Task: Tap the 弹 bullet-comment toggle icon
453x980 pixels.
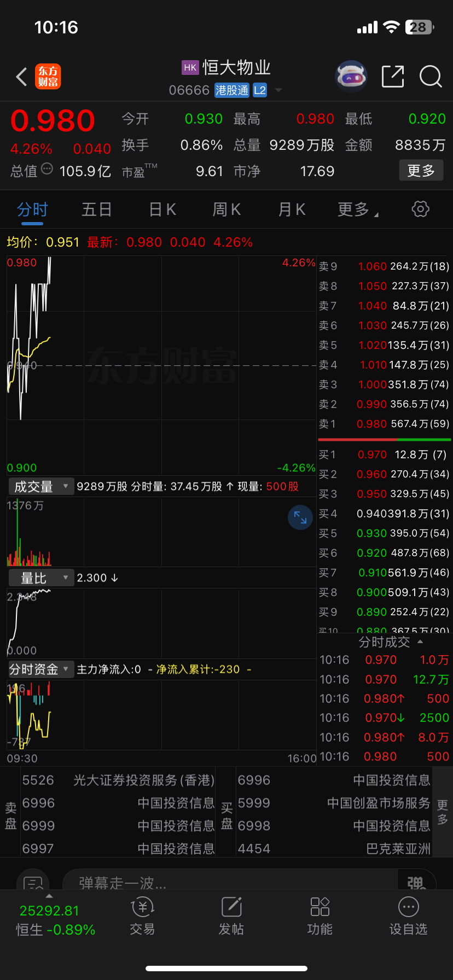Action: tap(416, 882)
